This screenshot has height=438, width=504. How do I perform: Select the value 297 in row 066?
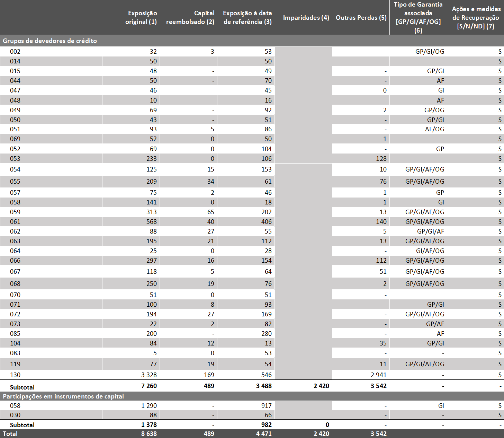[x=151, y=261]
